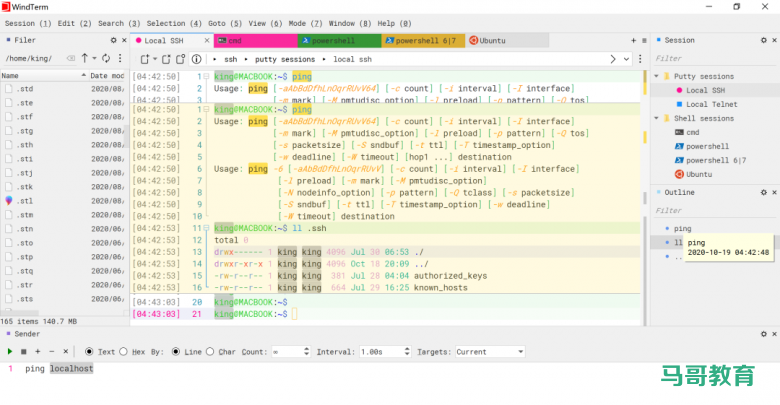
Task: Go up one directory in Filer
Action: [85, 58]
